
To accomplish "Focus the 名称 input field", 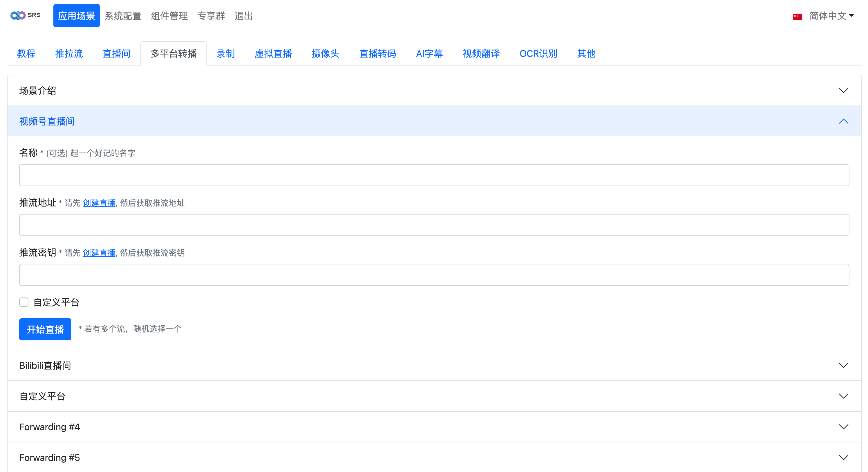I will (434, 175).
